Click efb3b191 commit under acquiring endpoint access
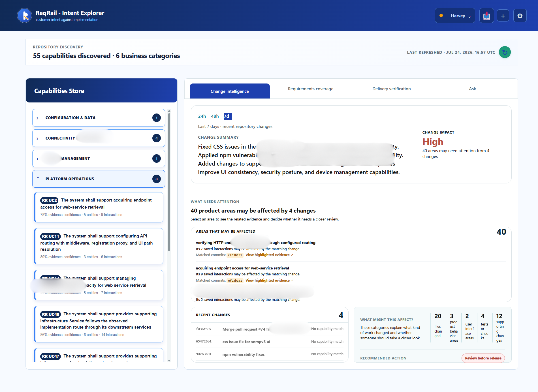The image size is (538, 392). click(235, 281)
